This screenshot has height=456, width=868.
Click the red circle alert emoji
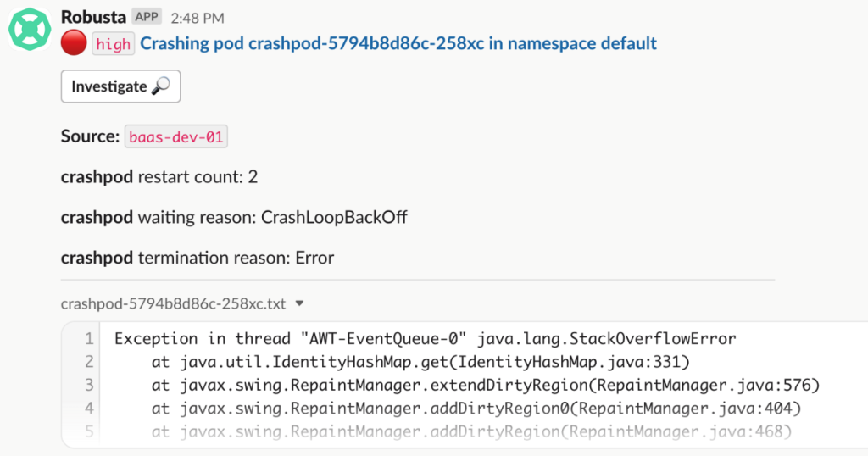click(74, 43)
